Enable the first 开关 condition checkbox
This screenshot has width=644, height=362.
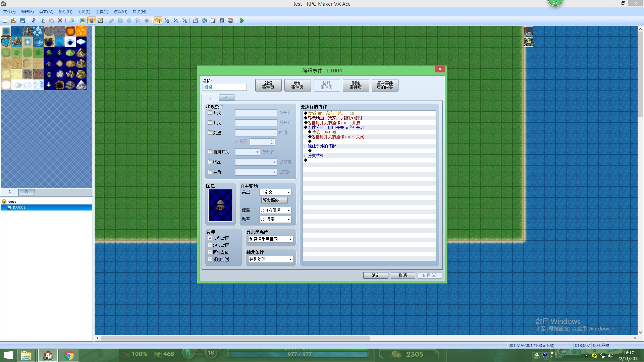(x=210, y=113)
